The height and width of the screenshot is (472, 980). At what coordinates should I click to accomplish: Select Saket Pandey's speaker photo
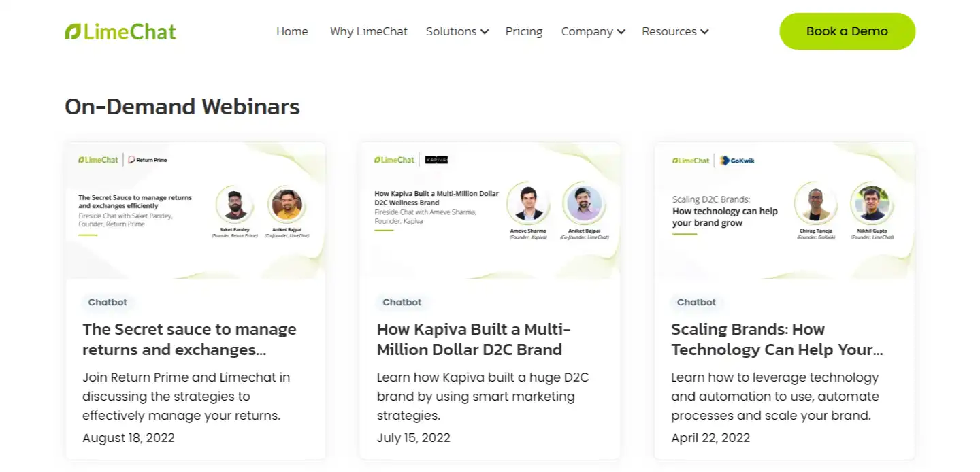point(234,204)
